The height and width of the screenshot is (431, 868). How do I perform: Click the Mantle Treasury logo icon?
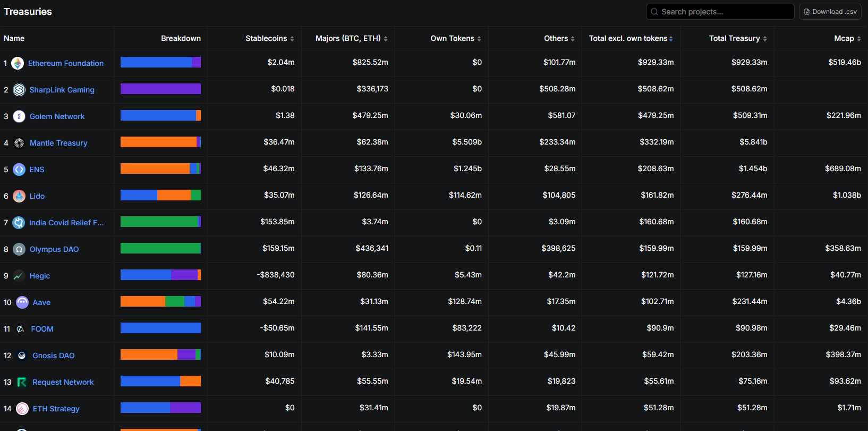[x=19, y=143]
